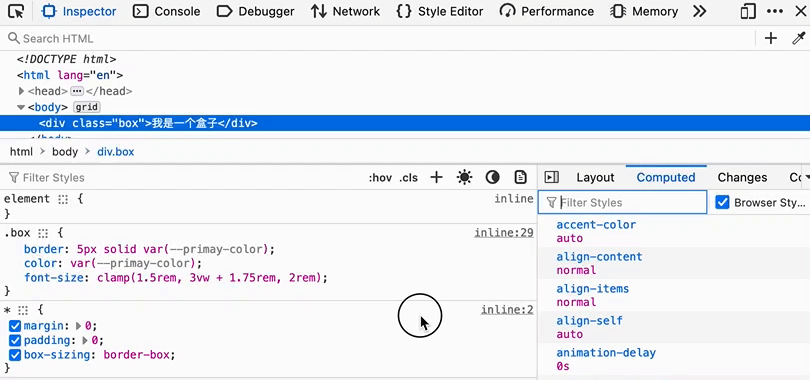Select the DOCTYPE html line
This screenshot has height=380, width=810.
(67, 59)
